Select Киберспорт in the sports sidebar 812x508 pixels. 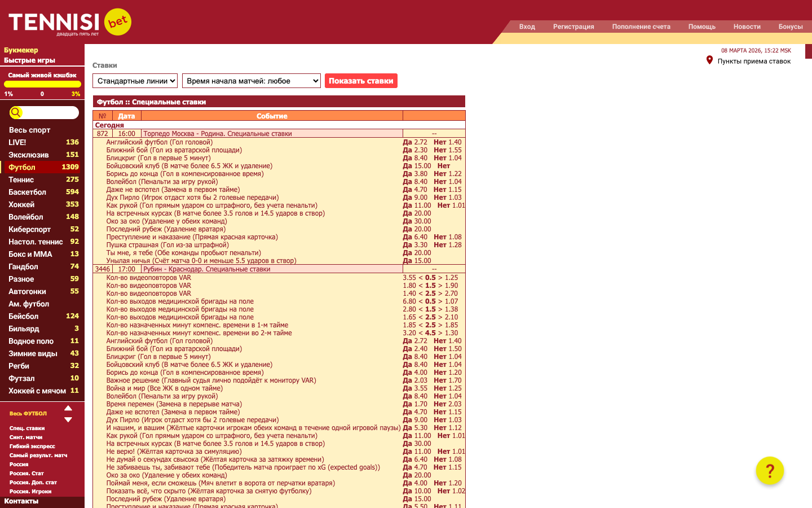(30, 229)
